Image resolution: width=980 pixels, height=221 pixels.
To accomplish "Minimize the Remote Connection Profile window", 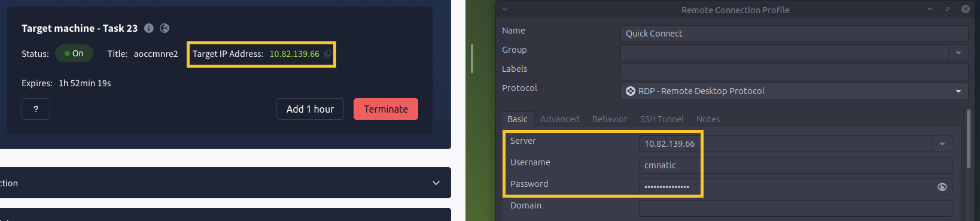I will 930,9.
